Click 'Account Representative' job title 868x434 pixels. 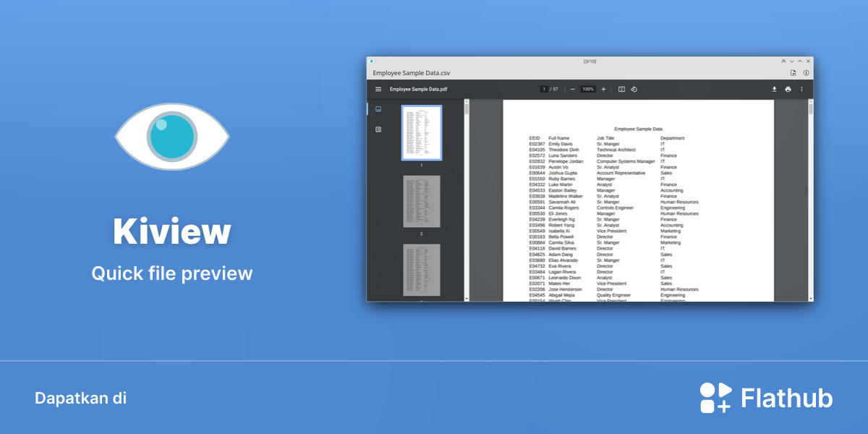pos(621,173)
